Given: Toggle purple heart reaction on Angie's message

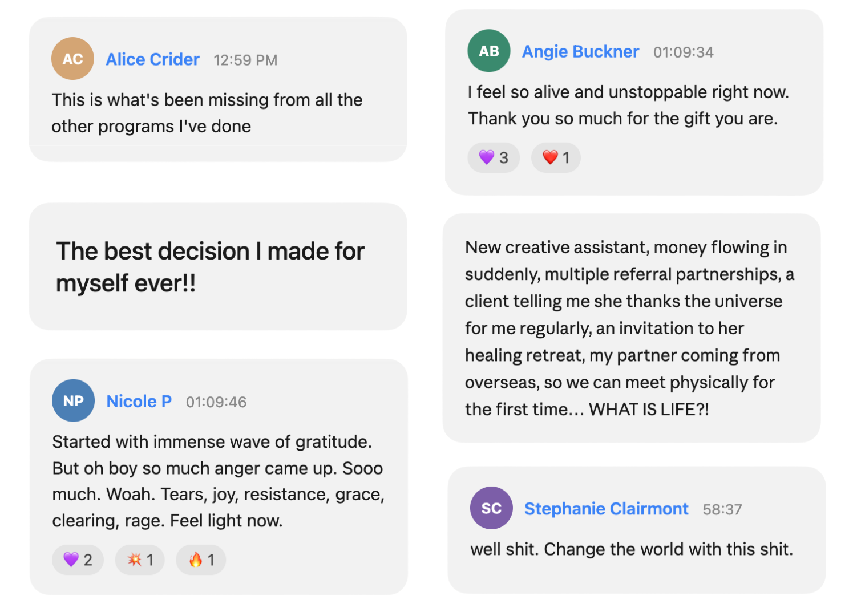Looking at the screenshot, I should (x=494, y=157).
